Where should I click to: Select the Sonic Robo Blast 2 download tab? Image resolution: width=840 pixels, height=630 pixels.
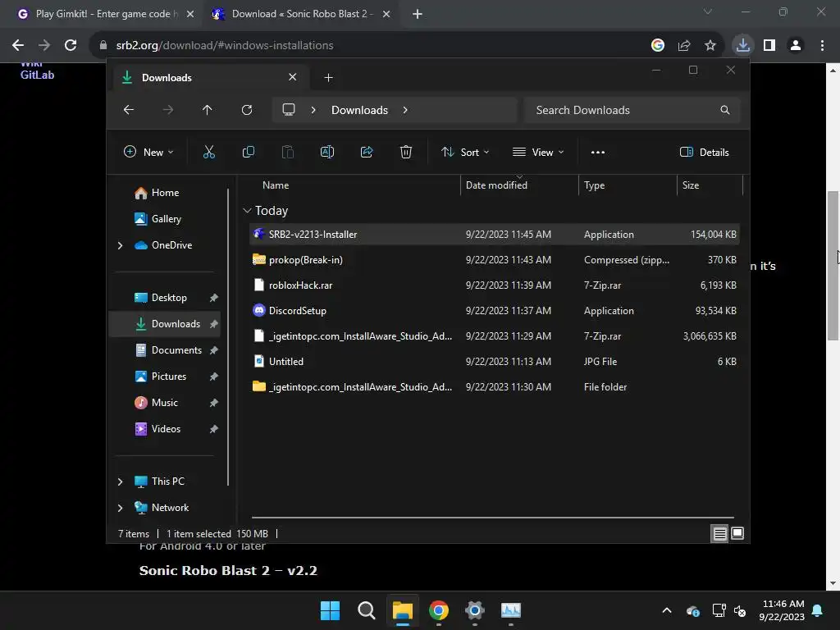(300, 14)
